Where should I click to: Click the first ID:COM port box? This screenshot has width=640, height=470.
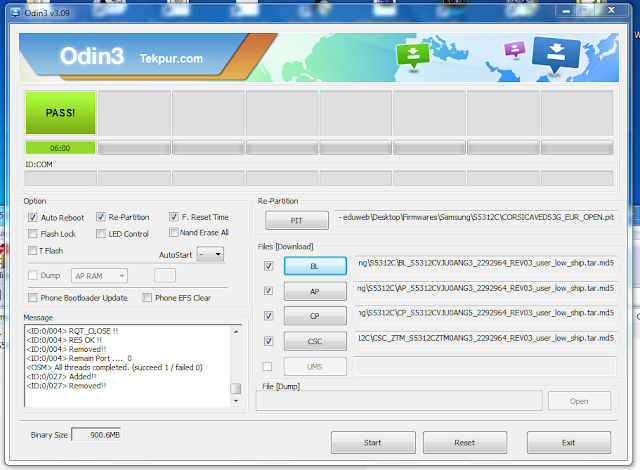[x=60, y=178]
